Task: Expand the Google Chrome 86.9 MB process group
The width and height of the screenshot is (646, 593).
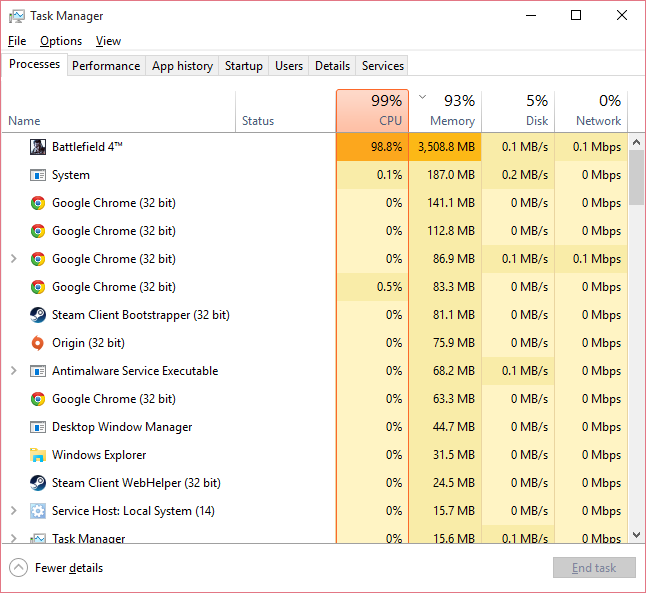Action: click(x=13, y=259)
